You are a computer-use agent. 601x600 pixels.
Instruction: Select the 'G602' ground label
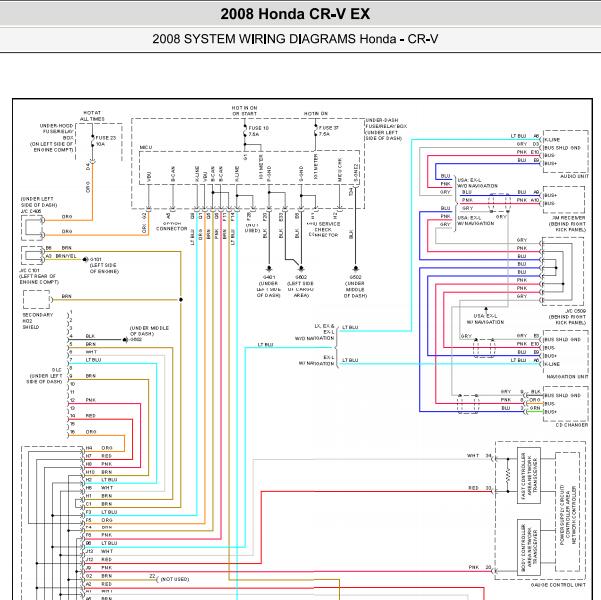click(x=301, y=277)
